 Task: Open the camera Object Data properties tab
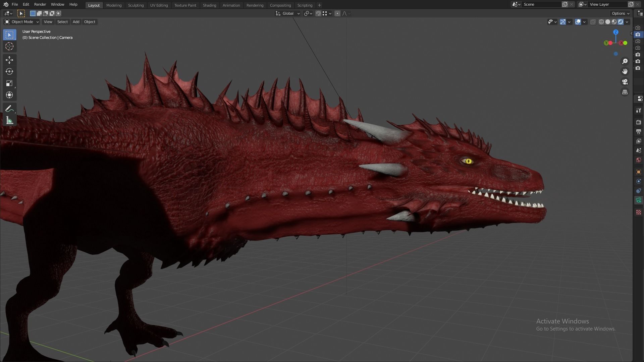638,200
